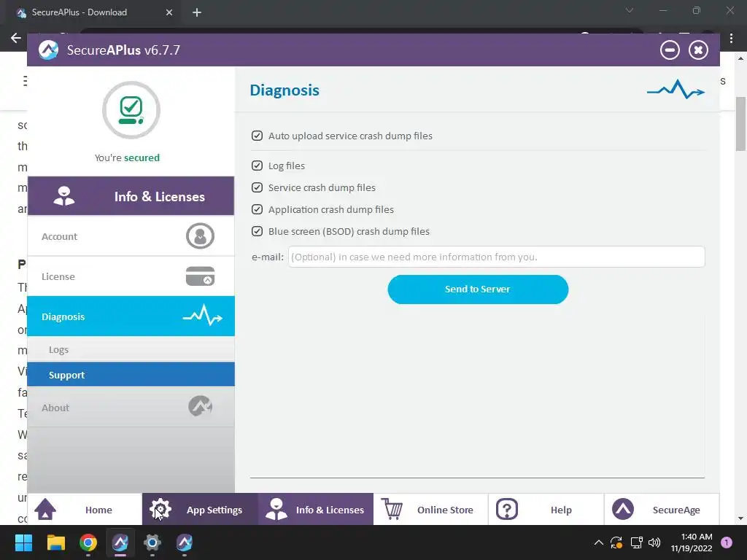This screenshot has width=747, height=560.
Task: Switch to the Home tab
Action: [85, 509]
